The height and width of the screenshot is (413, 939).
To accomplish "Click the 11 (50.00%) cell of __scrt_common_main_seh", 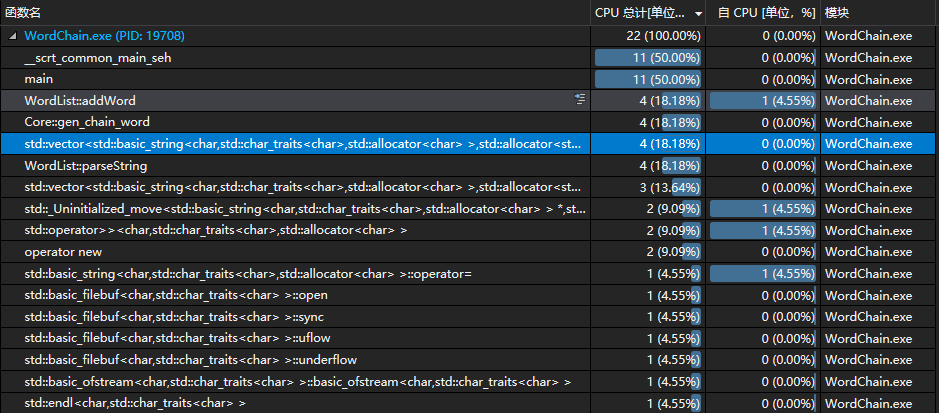I will [647, 58].
